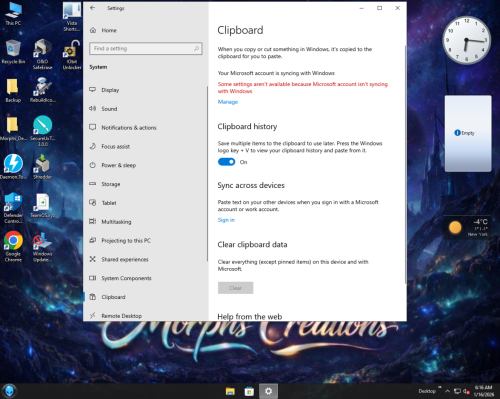Open Shredder desktop shortcut
This screenshot has width=500, height=399.
tap(42, 166)
